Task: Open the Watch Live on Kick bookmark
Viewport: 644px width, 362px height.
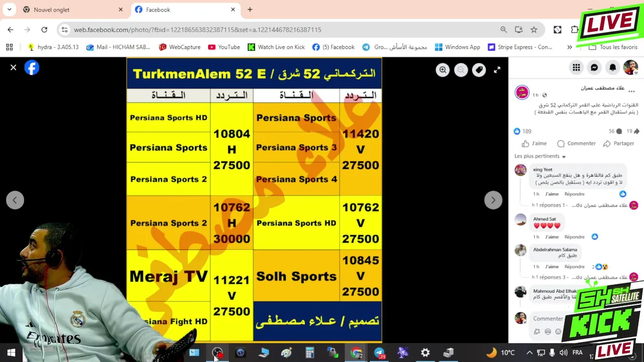Action: coord(276,47)
